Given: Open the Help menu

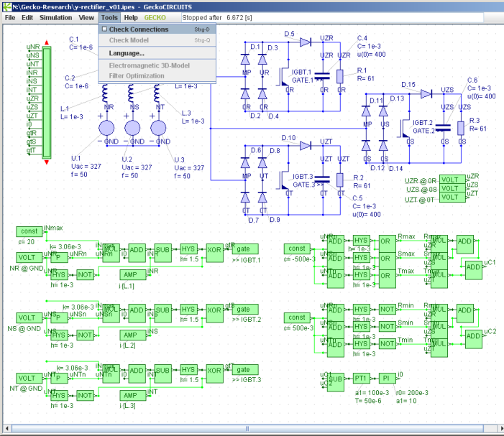Looking at the screenshot, I should 130,17.
